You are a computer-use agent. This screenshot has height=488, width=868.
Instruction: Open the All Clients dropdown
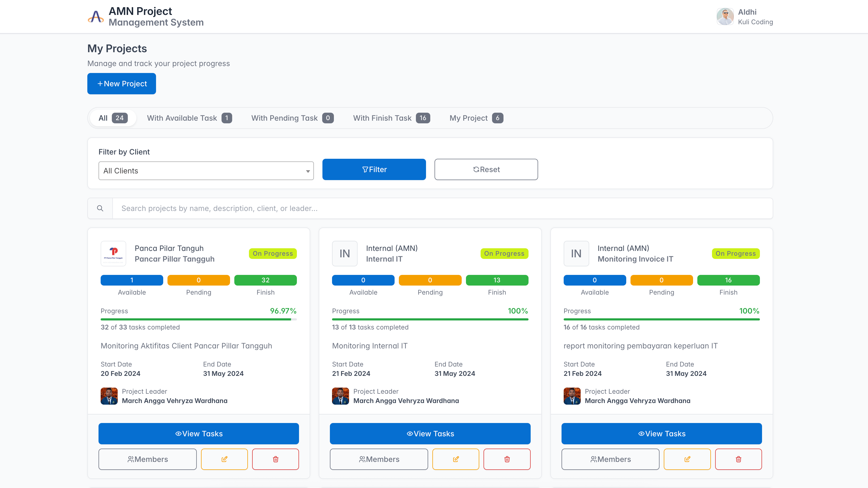coord(206,170)
